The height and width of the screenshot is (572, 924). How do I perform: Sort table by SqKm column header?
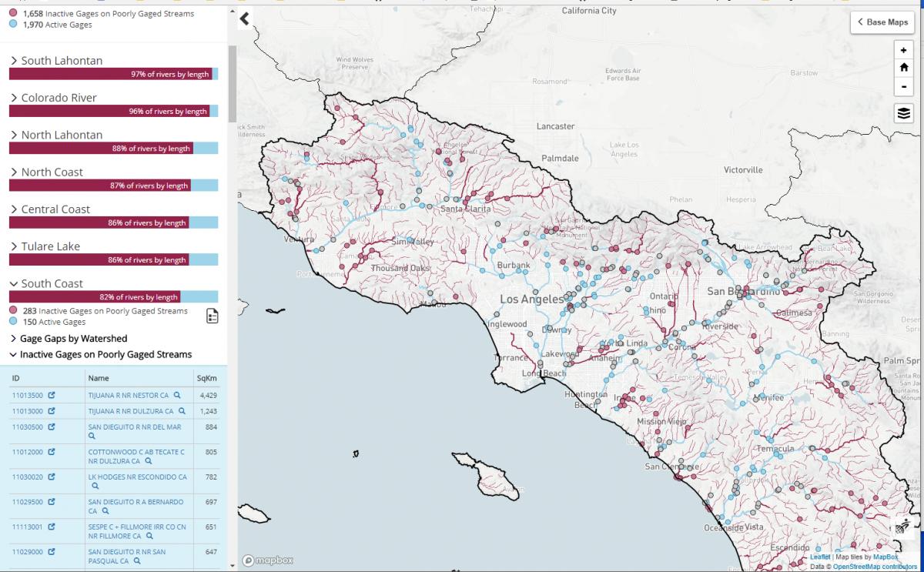coord(206,378)
